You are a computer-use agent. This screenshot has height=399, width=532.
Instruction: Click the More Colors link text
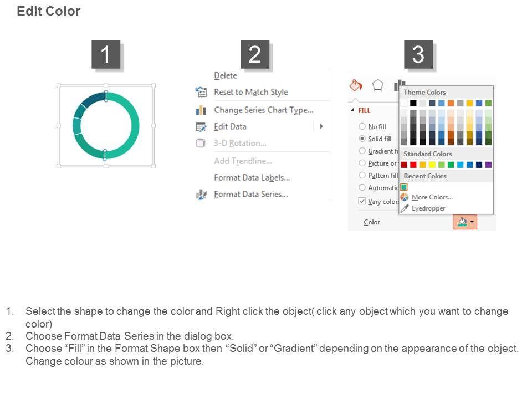432,197
